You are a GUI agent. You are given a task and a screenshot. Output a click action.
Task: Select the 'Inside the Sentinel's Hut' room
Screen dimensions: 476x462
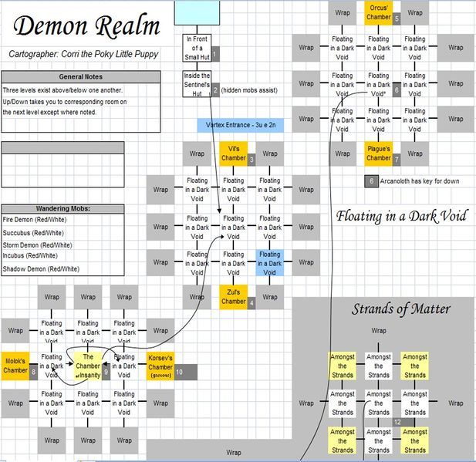197,84
